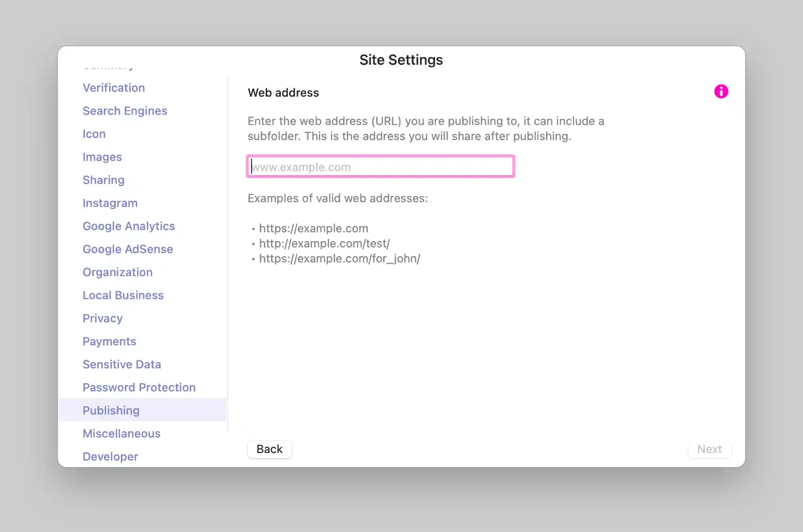Open Sensitive Data settings
803x532 pixels.
(x=122, y=364)
